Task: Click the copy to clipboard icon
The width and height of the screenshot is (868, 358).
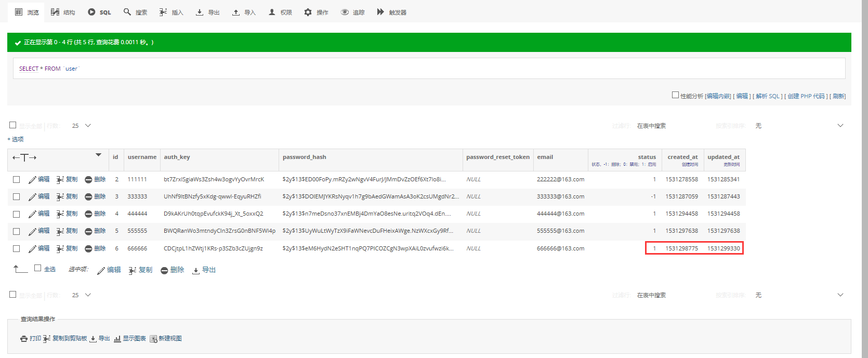Action: (x=47, y=339)
